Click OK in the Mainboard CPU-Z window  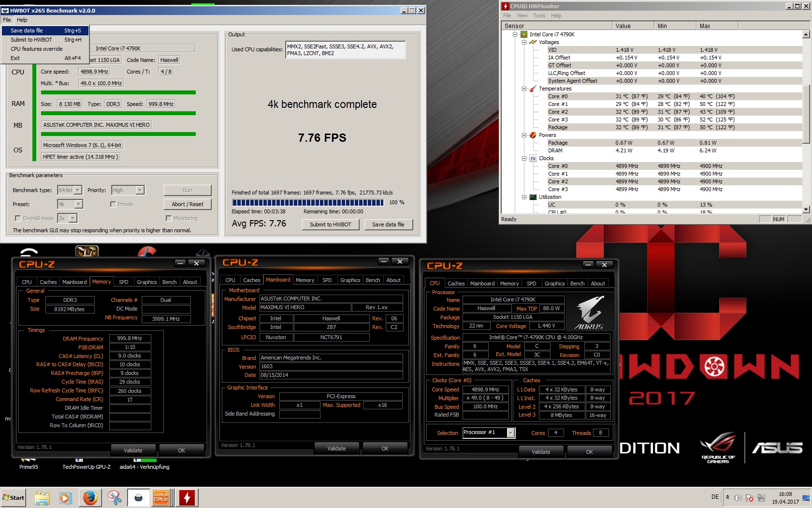pyautogui.click(x=385, y=448)
